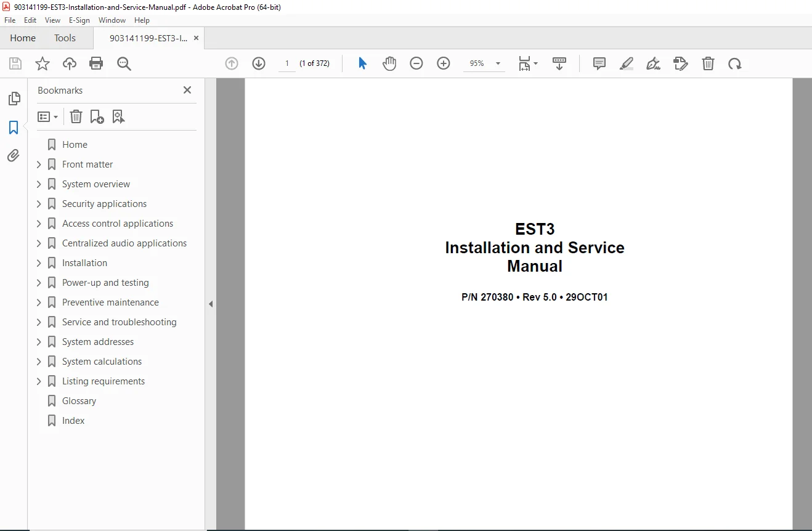Expand the Service and troubleshooting bookmark
The height and width of the screenshot is (531, 812).
click(x=39, y=322)
